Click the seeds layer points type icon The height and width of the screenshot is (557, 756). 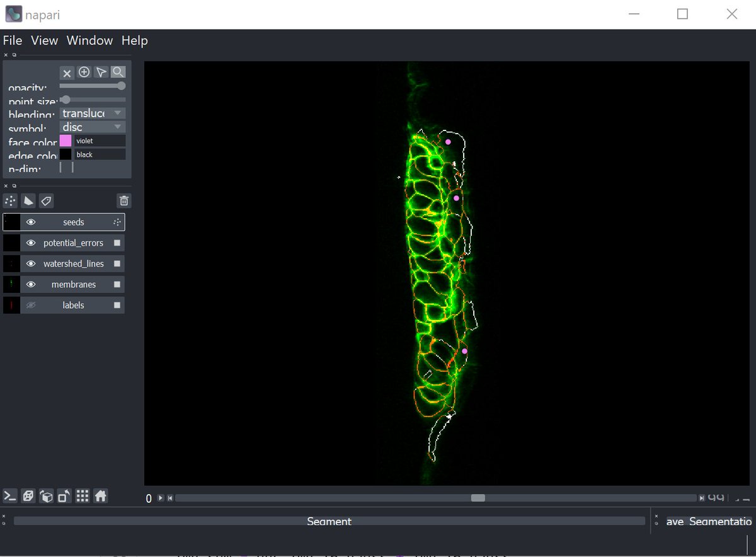[117, 222]
